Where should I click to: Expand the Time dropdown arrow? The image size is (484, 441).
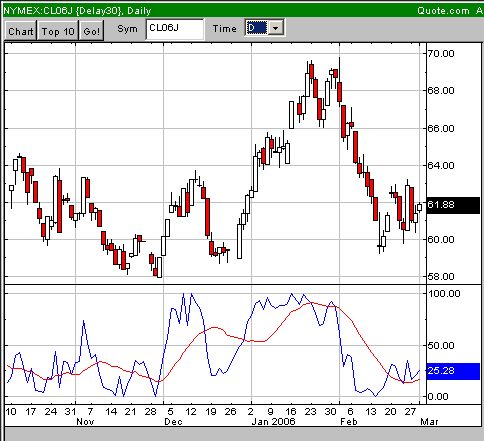[275, 28]
